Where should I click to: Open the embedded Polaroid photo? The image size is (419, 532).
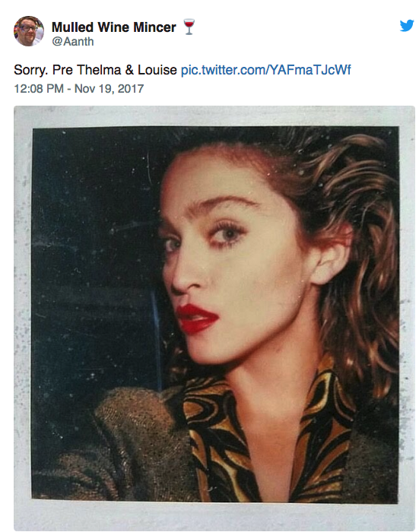coord(214,318)
